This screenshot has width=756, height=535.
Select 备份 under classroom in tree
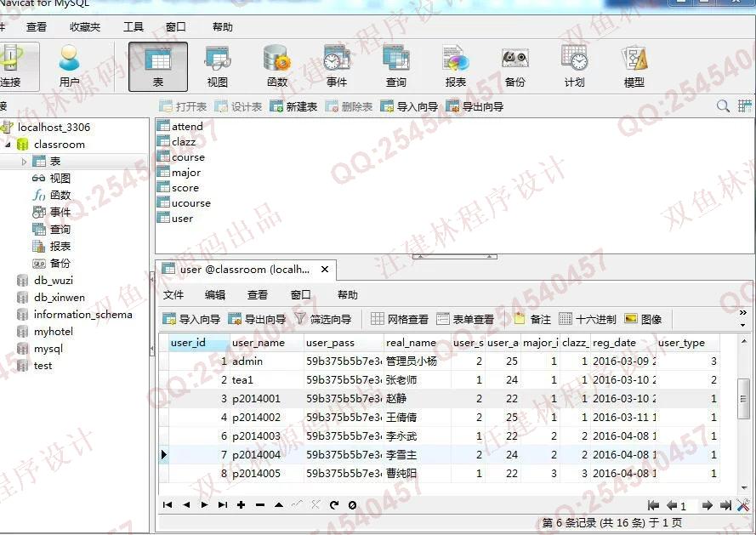point(60,264)
